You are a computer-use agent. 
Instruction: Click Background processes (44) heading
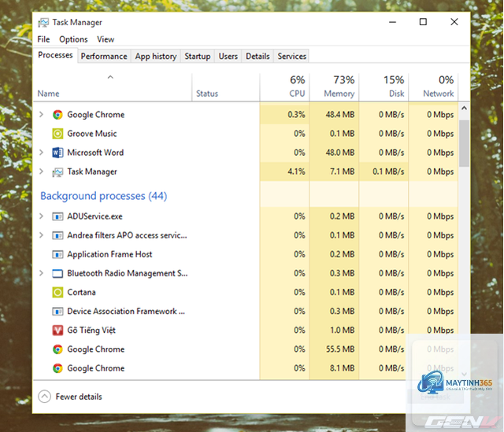click(103, 196)
